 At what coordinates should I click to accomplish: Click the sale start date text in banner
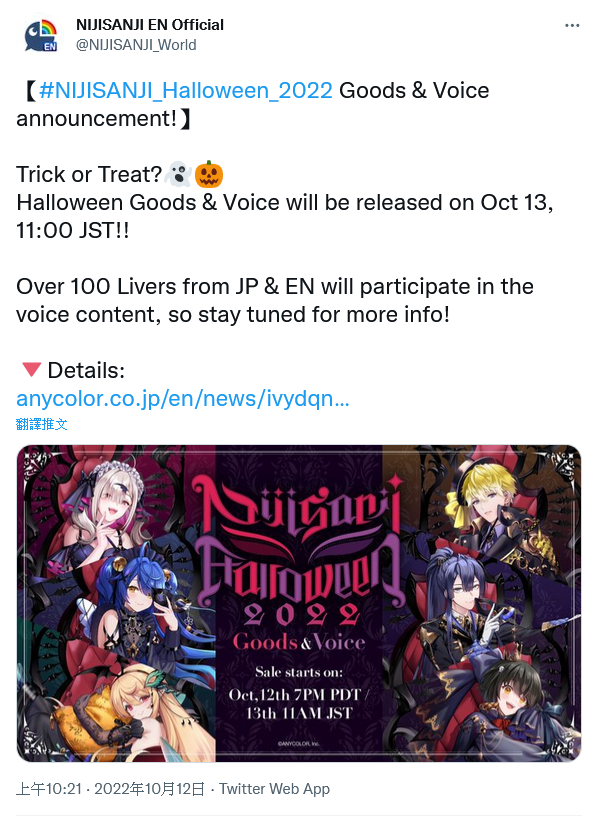point(299,704)
